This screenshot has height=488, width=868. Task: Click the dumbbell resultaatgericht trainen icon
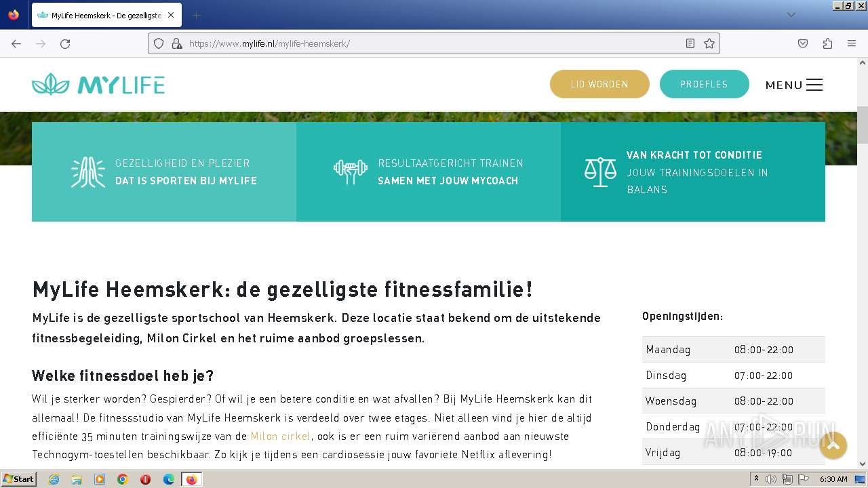pyautogui.click(x=351, y=171)
